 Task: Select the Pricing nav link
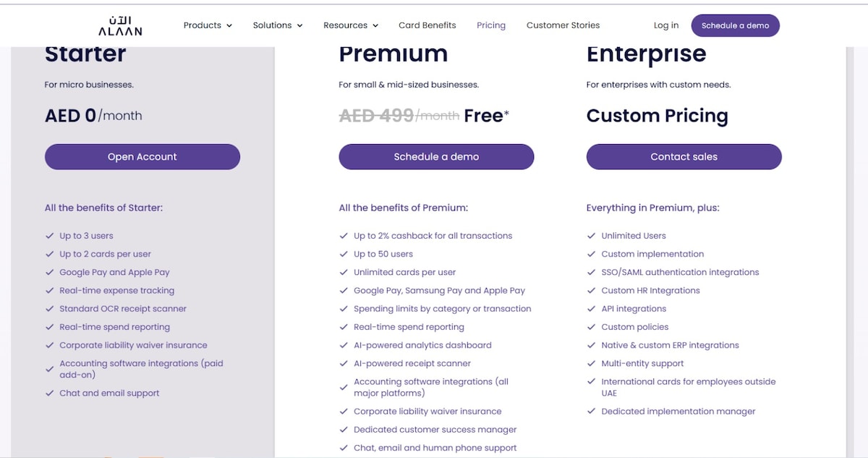coord(491,25)
